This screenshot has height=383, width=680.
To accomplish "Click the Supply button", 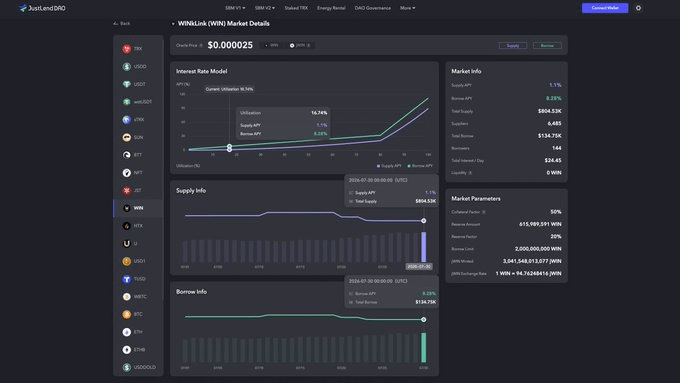I will pyautogui.click(x=513, y=46).
